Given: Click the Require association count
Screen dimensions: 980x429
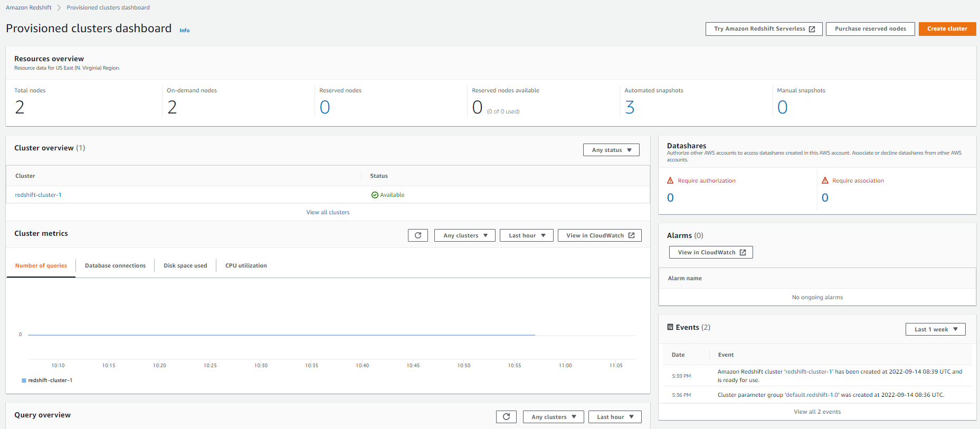Looking at the screenshot, I should pyautogui.click(x=825, y=198).
